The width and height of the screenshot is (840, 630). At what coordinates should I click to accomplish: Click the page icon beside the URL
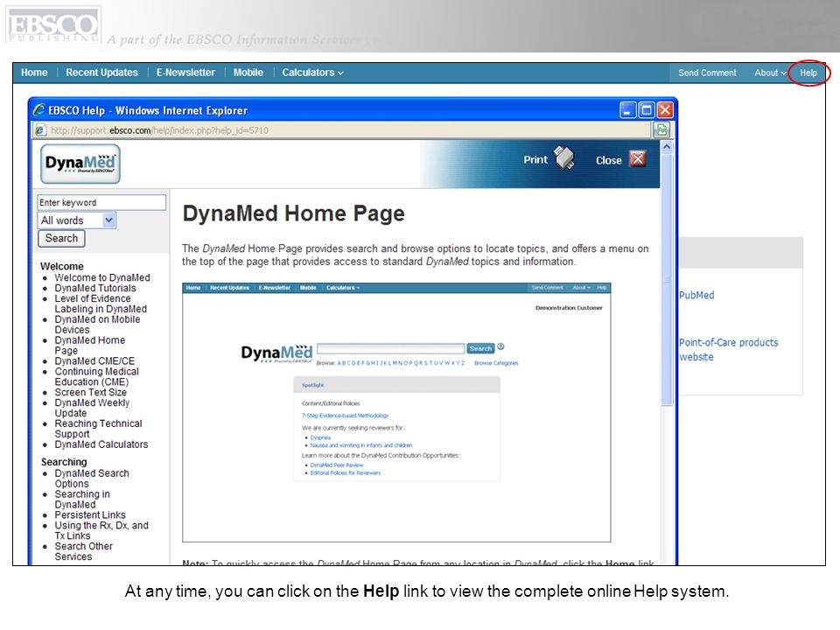click(x=40, y=130)
